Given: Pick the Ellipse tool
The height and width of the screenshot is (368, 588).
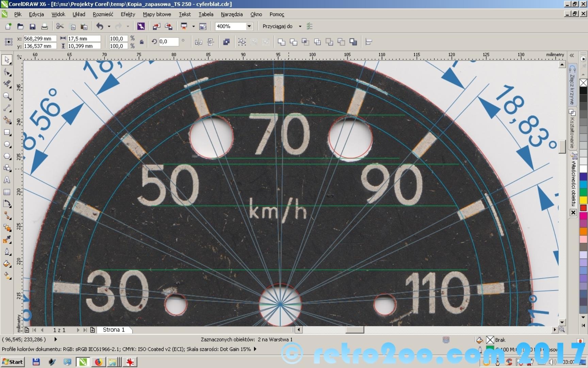Looking at the screenshot, I should tap(7, 144).
